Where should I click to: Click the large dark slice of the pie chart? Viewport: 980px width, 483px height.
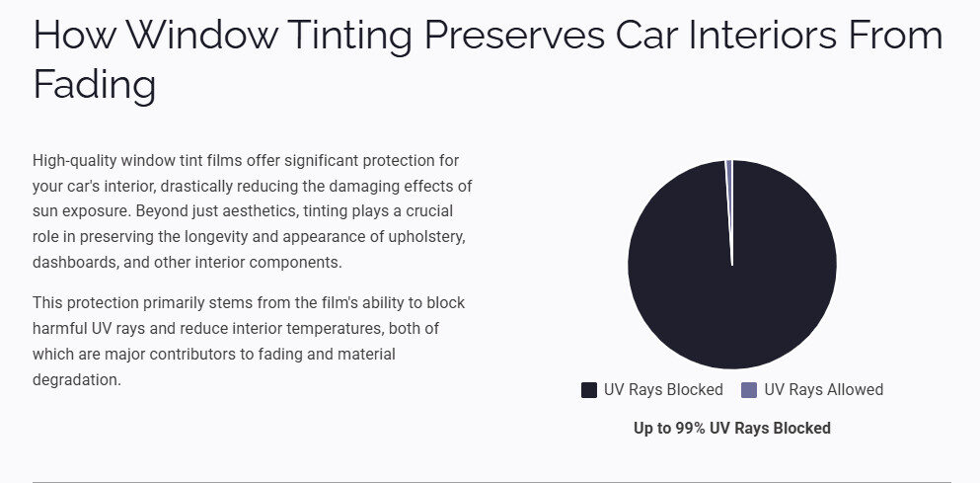tap(732, 296)
